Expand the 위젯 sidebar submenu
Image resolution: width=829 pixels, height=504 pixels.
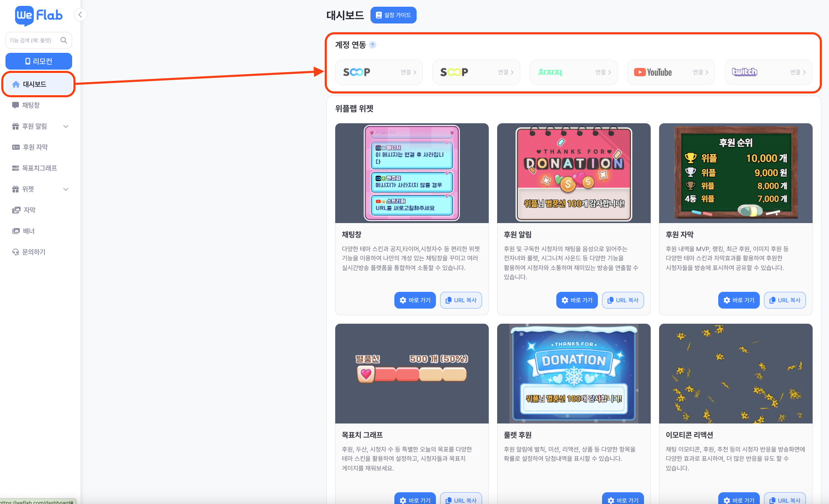(66, 189)
